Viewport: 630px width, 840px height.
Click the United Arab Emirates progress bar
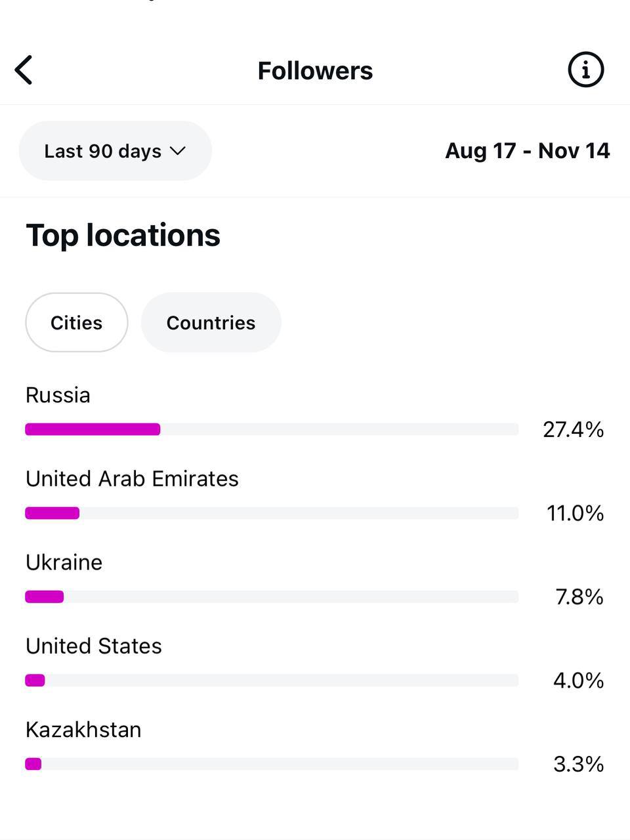(x=272, y=513)
